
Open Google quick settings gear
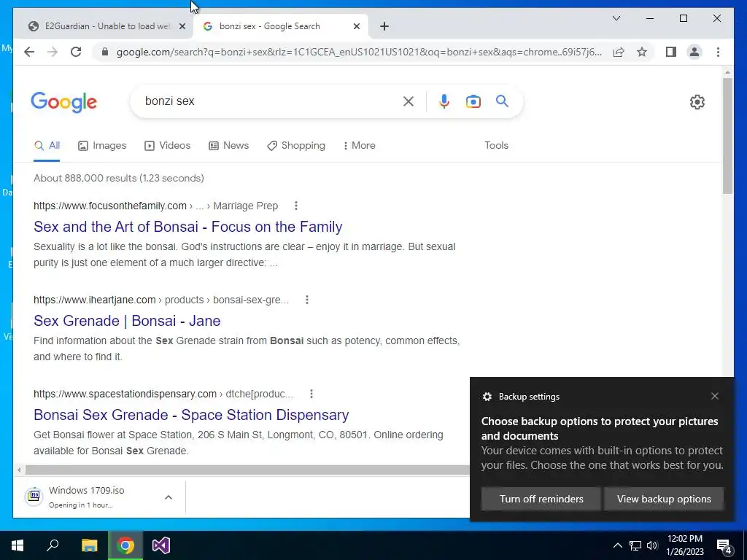coord(697,101)
